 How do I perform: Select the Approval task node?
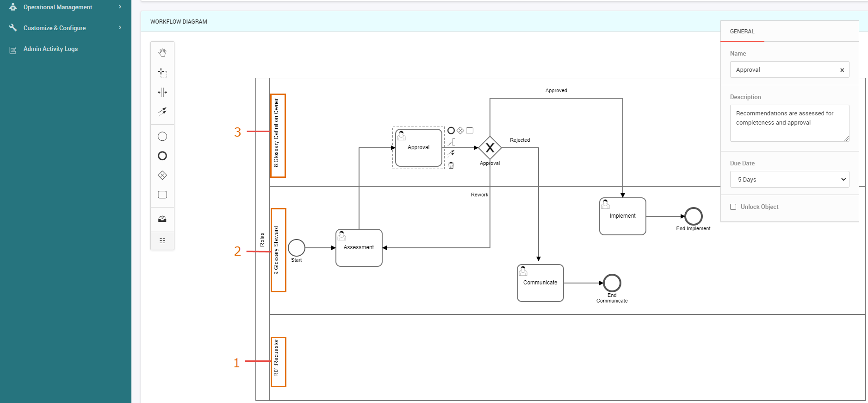click(419, 148)
